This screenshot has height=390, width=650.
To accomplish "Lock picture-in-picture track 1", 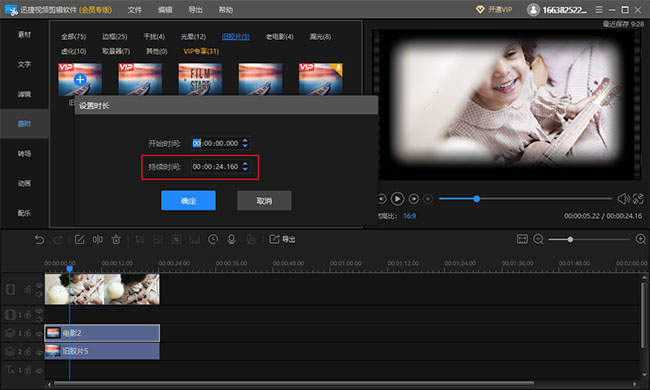I will (27, 315).
